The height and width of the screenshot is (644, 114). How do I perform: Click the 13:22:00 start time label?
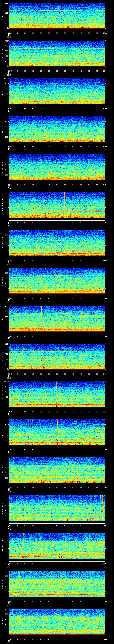point(9,336)
